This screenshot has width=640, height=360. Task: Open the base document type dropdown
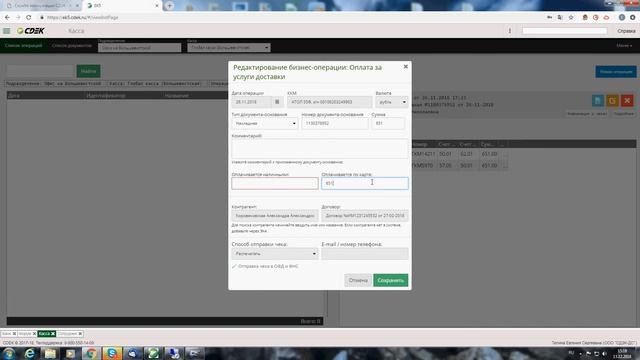265,123
